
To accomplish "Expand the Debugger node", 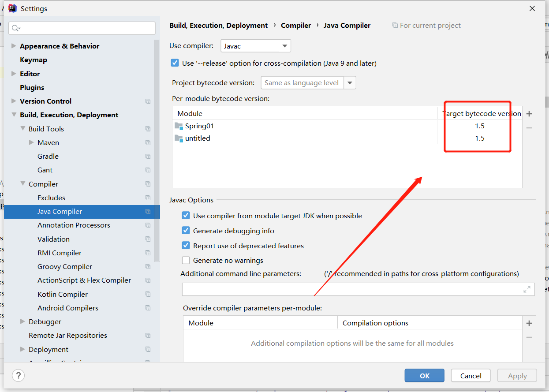I will [x=22, y=321].
